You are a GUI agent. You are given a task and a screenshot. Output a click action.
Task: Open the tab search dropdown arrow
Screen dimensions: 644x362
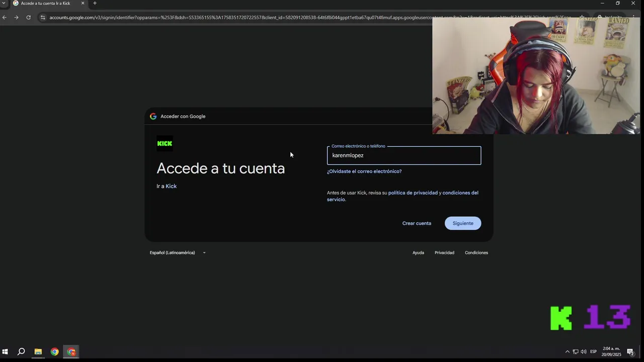[4, 3]
